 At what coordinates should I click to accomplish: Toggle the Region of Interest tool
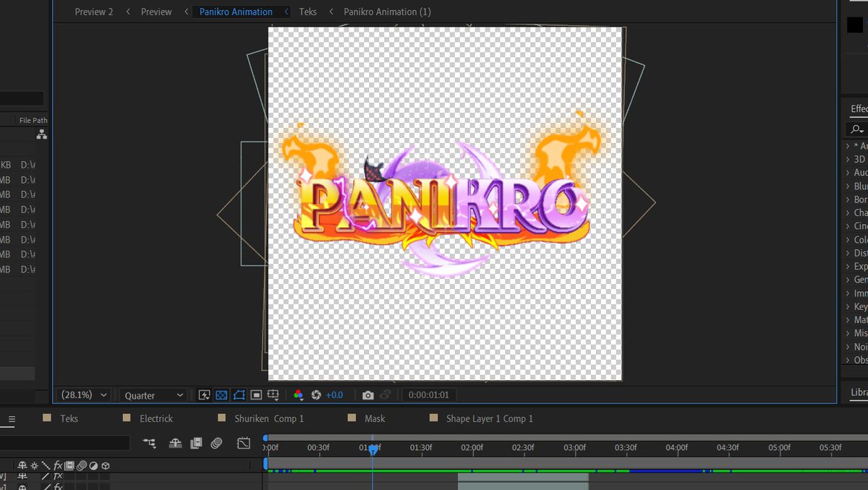tap(258, 395)
